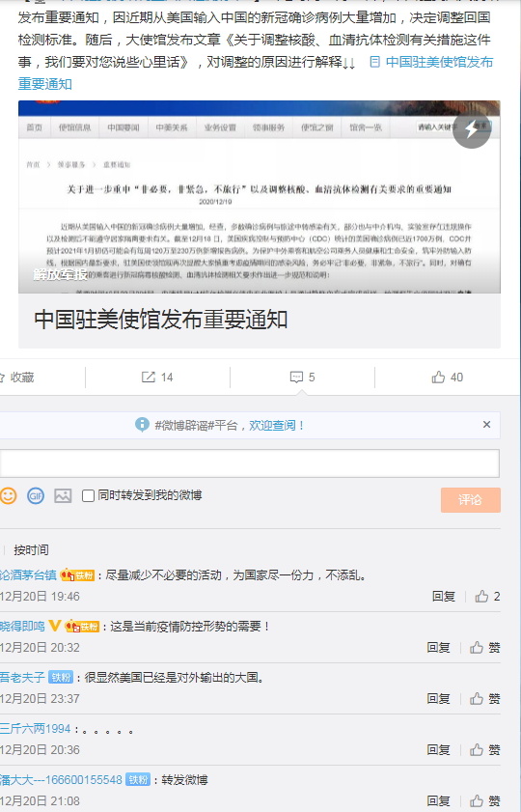Open the 晓得即鸣 user profile
Viewport: 521px width, 812px height.
pyautogui.click(x=22, y=626)
